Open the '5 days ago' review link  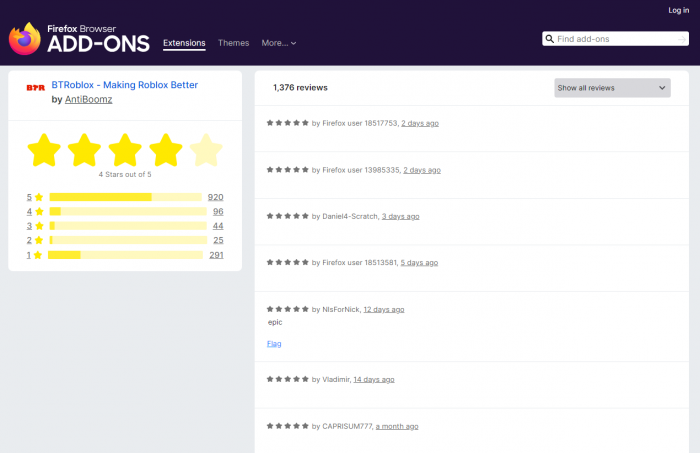coord(419,262)
